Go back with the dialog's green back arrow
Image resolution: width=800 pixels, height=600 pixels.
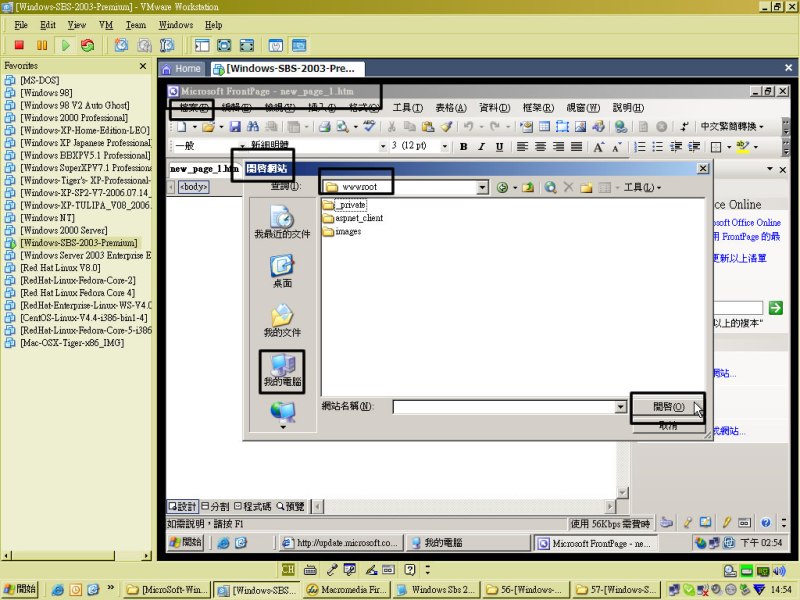[x=503, y=188]
